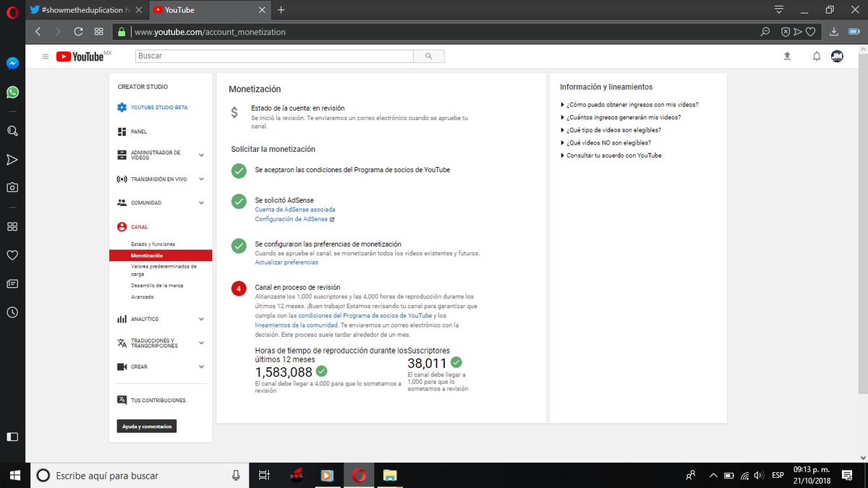
Task: Open History clock in Opera sidebar
Action: tap(12, 312)
